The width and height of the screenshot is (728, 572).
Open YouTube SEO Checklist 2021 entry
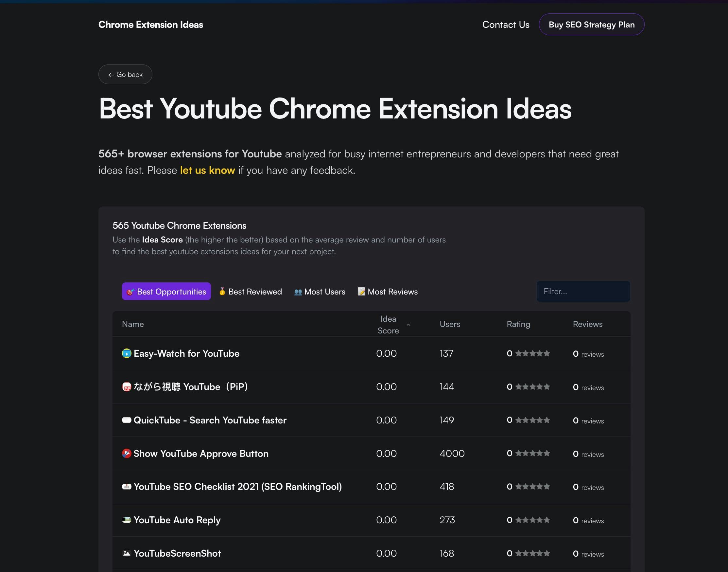[238, 487]
